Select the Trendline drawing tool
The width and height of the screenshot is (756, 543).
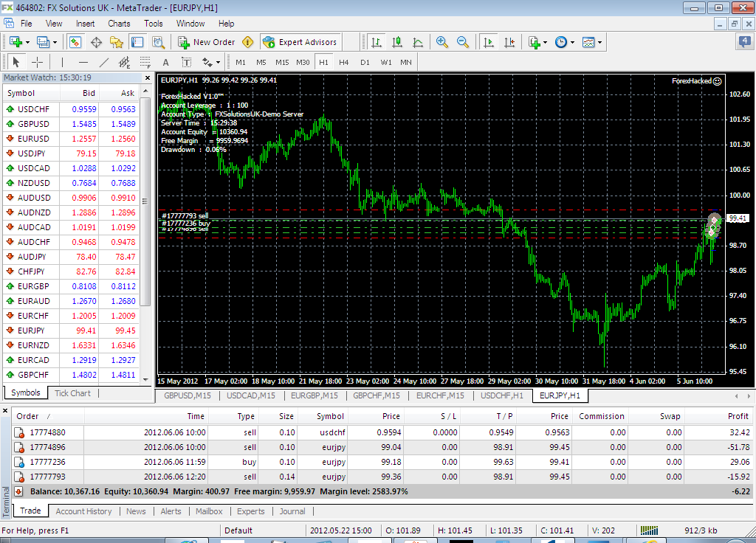103,62
